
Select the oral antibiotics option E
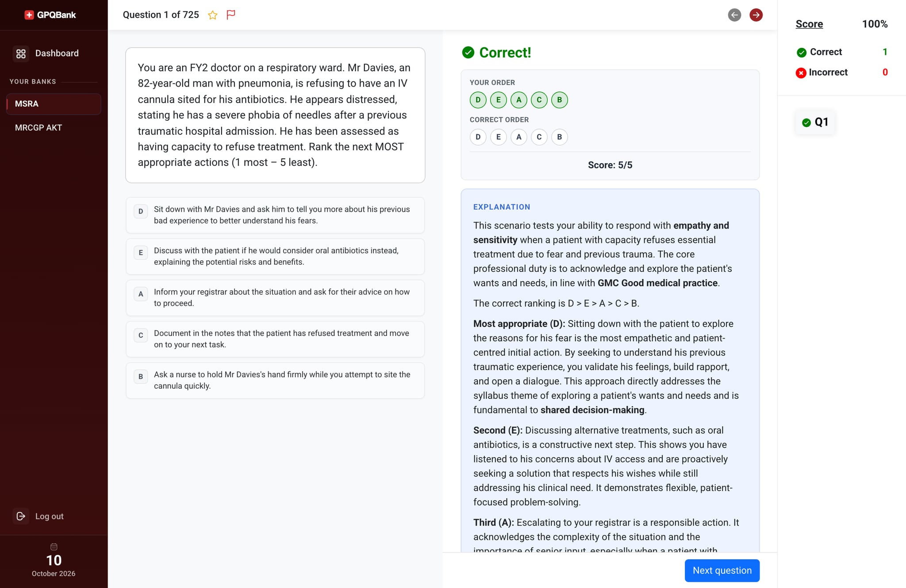point(275,256)
